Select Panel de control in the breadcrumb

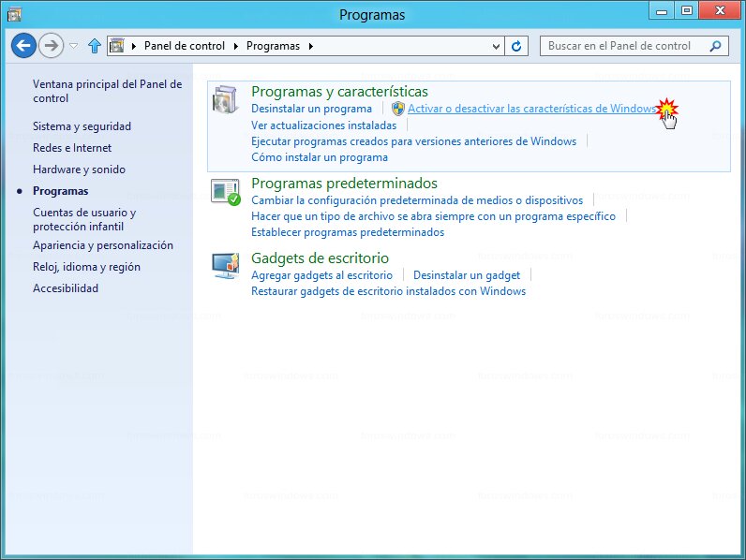[184, 46]
